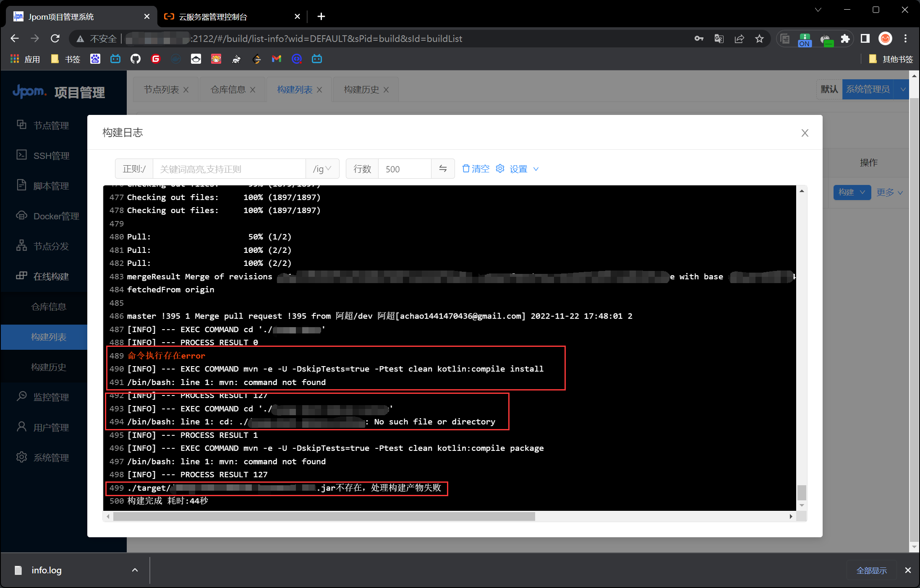Image resolution: width=920 pixels, height=588 pixels.
Task: Switch to the 构建历史 tab
Action: pos(361,89)
